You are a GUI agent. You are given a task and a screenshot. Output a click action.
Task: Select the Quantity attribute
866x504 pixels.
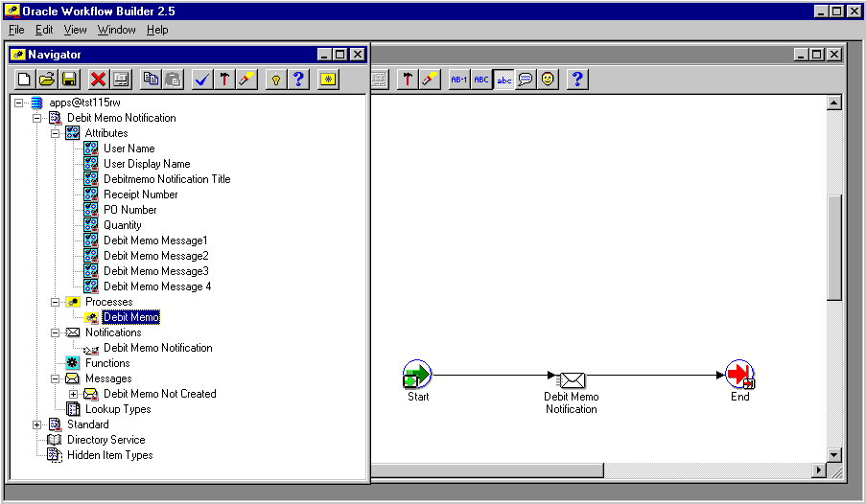click(123, 225)
